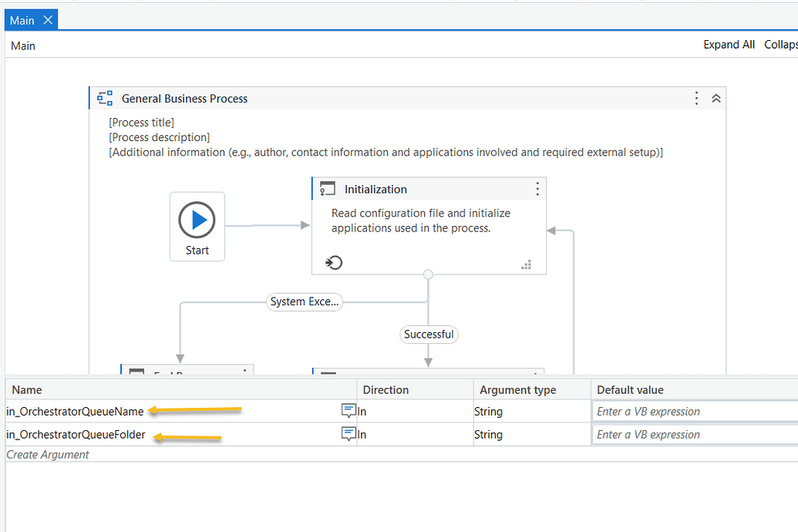The image size is (798, 532).
Task: Click the entry action icon in Initialization state
Action: [333, 262]
